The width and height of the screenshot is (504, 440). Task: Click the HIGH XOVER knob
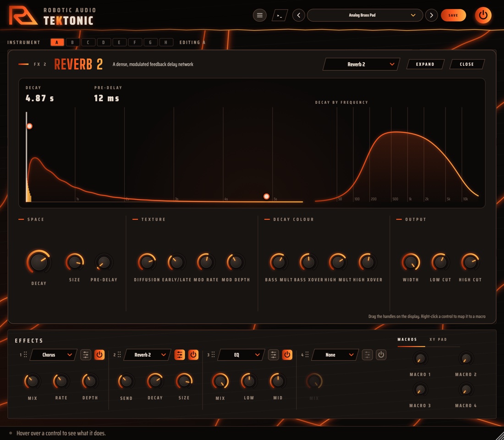point(368,262)
